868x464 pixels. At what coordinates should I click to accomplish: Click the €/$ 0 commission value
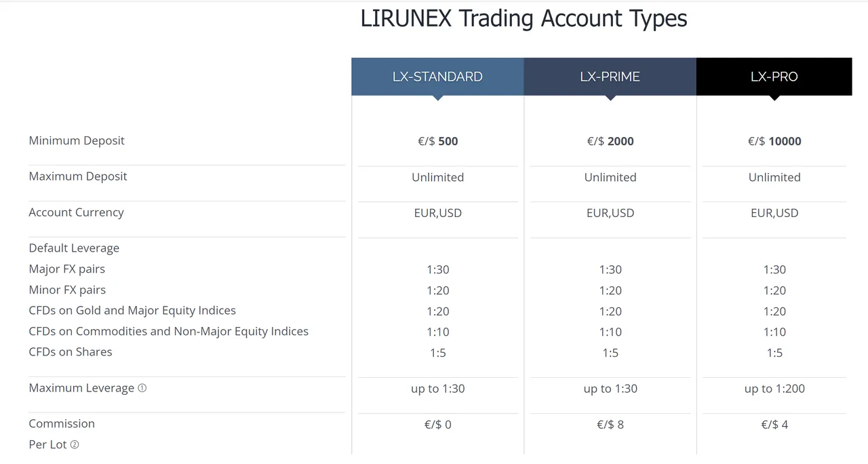tap(438, 425)
